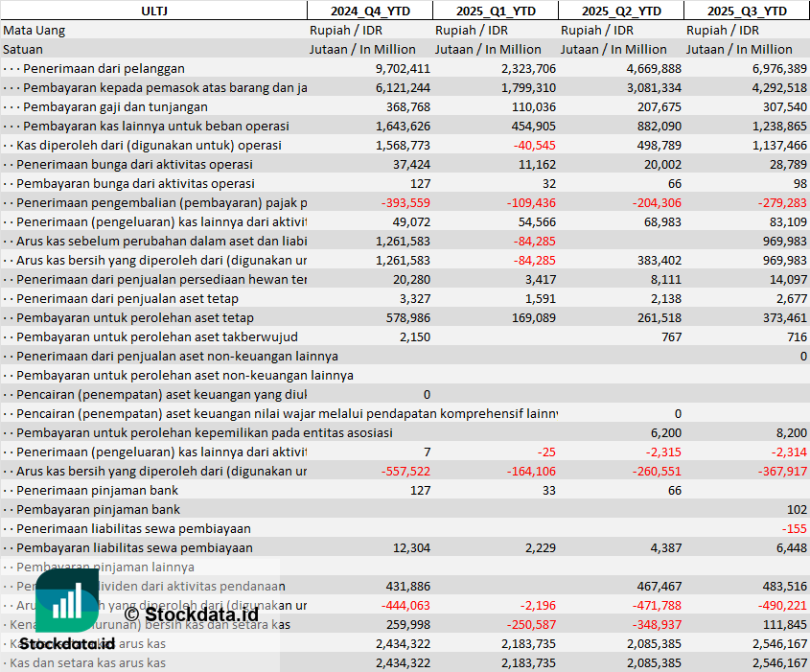Select Pembayaran pinjaman bank row label

click(98, 509)
